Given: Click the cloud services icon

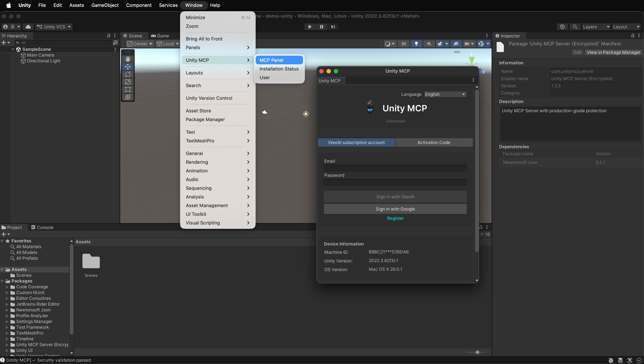Looking at the screenshot, I should pyautogui.click(x=28, y=27).
